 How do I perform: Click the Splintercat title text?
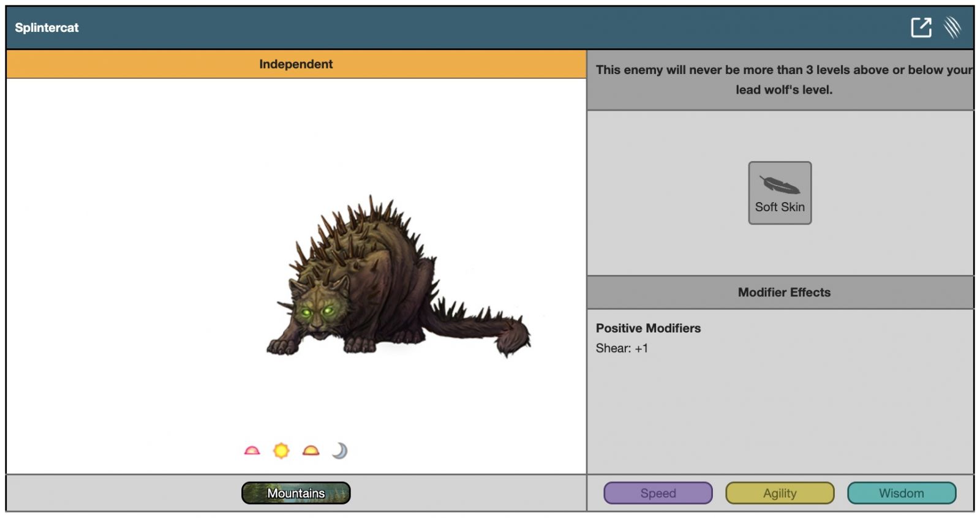tap(47, 28)
